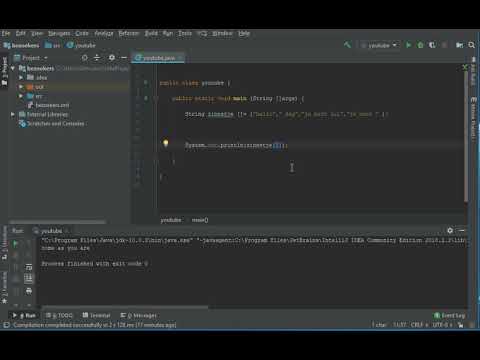Open the Run menu
The width and height of the screenshot is (480, 360).
[168, 33]
